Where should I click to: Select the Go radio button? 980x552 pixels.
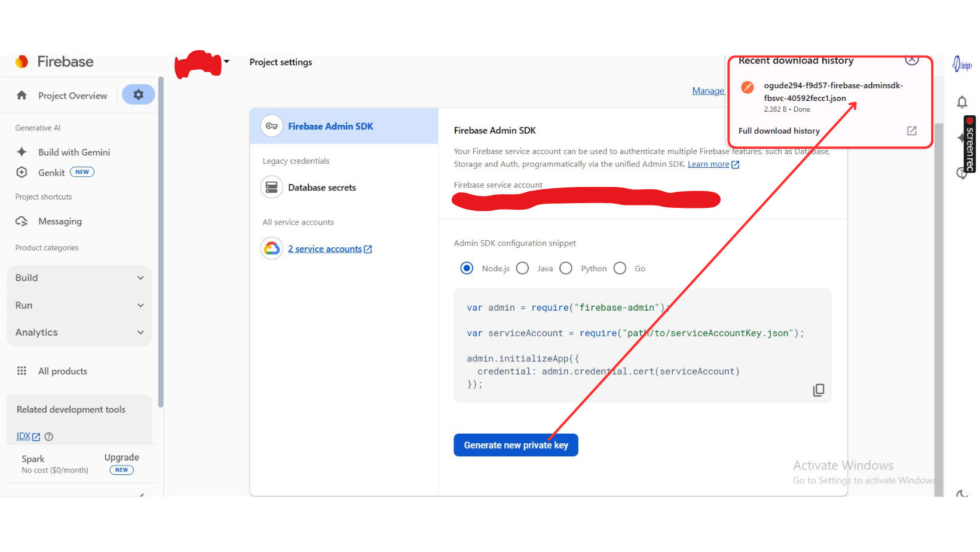pyautogui.click(x=620, y=268)
